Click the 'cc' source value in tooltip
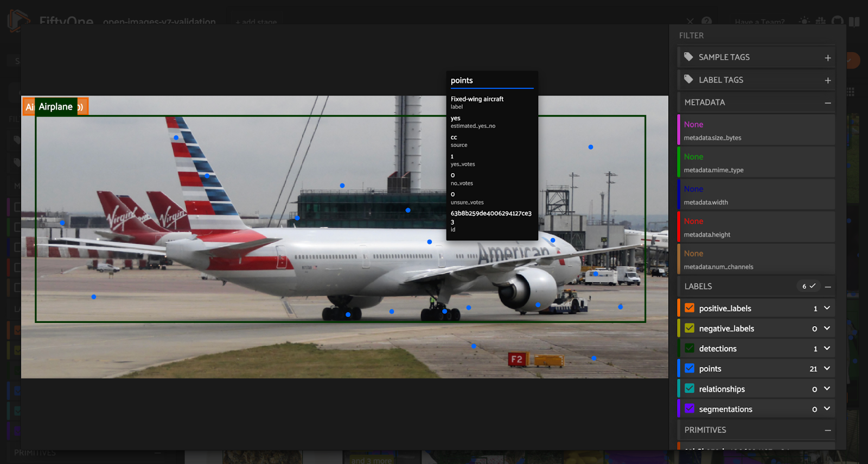The image size is (868, 464). pyautogui.click(x=454, y=137)
